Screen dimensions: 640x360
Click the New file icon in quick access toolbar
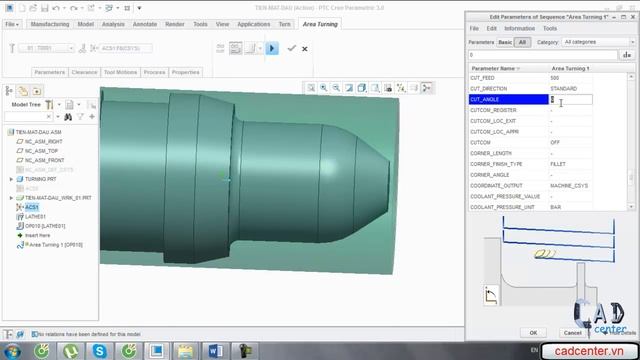click(22, 8)
